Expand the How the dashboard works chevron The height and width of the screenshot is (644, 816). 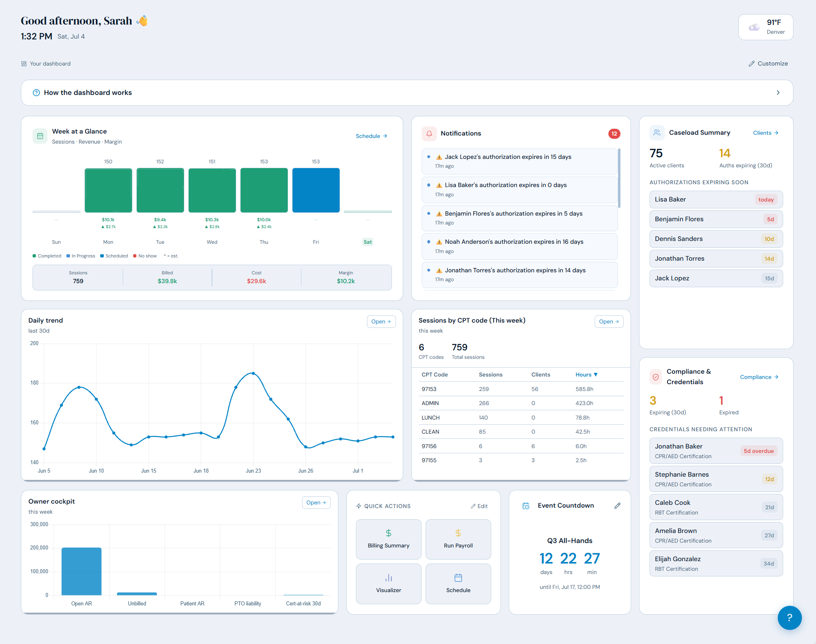pos(778,93)
